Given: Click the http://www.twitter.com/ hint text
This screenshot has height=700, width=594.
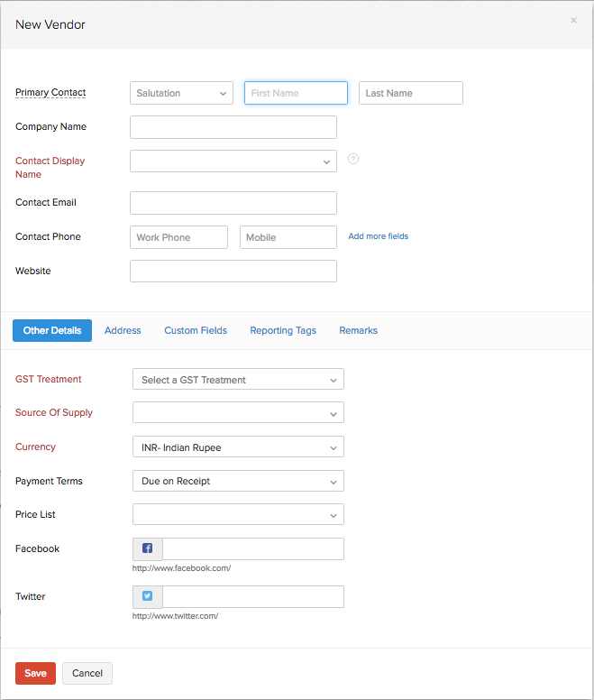Looking at the screenshot, I should pos(175,616).
